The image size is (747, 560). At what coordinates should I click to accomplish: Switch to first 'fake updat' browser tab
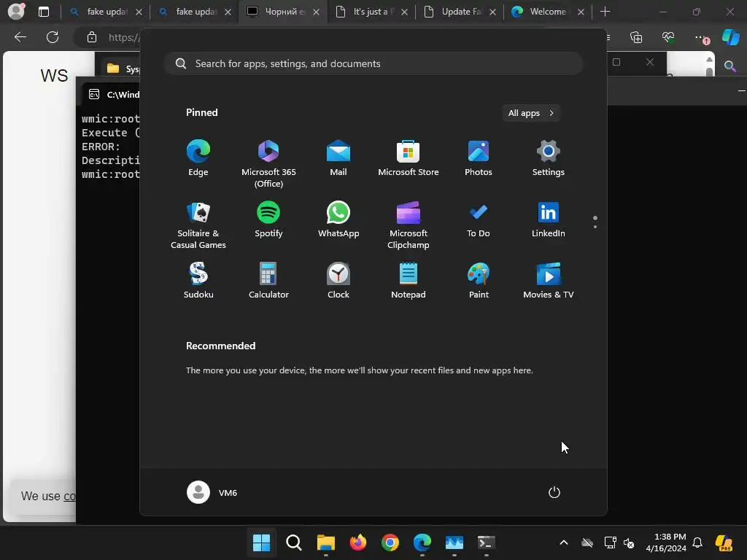coord(106,12)
